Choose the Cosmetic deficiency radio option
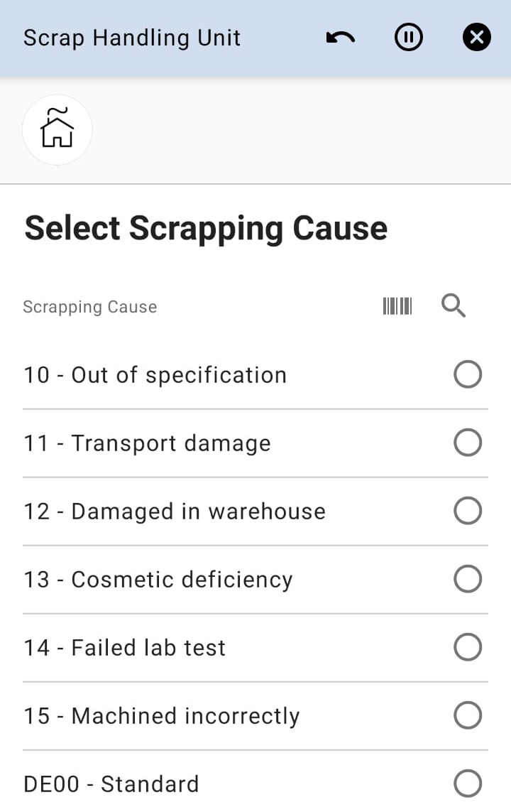Image resolution: width=511 pixels, height=812 pixels. point(468,579)
